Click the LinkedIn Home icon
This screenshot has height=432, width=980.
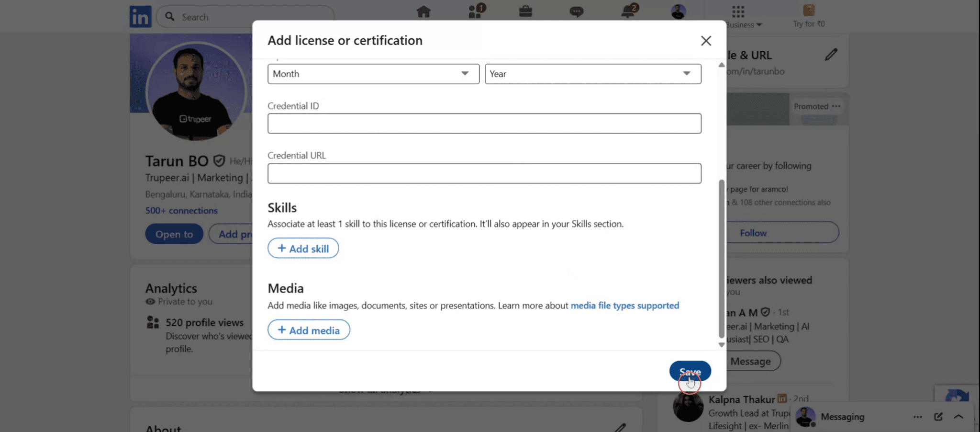[423, 12]
